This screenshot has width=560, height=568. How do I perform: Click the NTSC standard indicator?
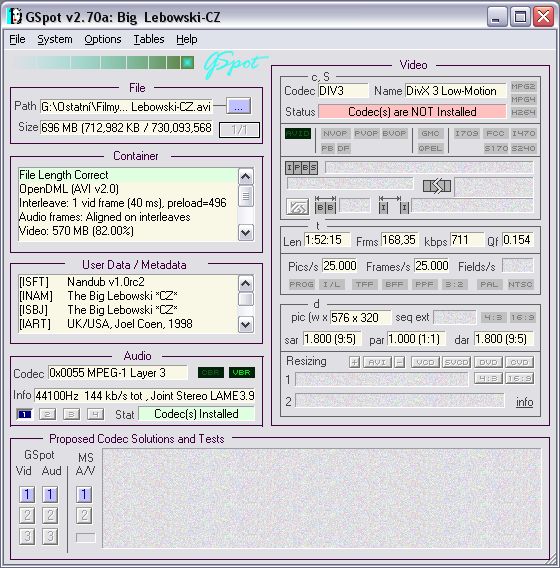[x=520, y=284]
